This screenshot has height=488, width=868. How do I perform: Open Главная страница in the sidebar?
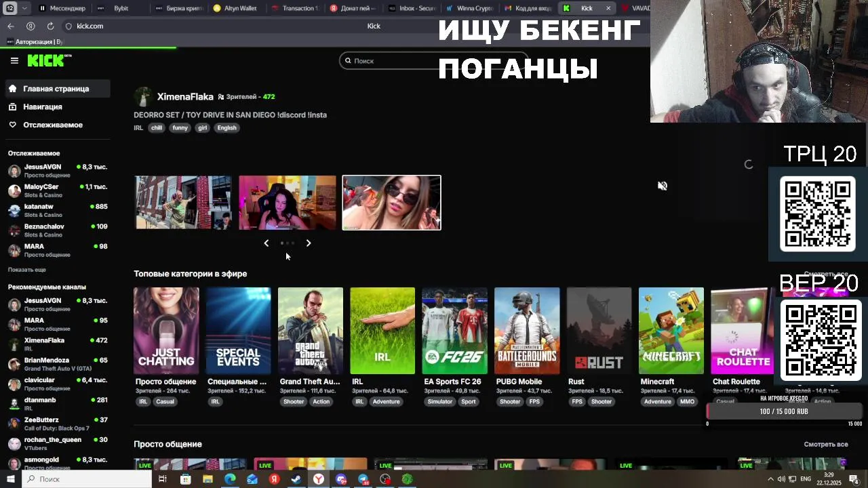[x=57, y=89]
